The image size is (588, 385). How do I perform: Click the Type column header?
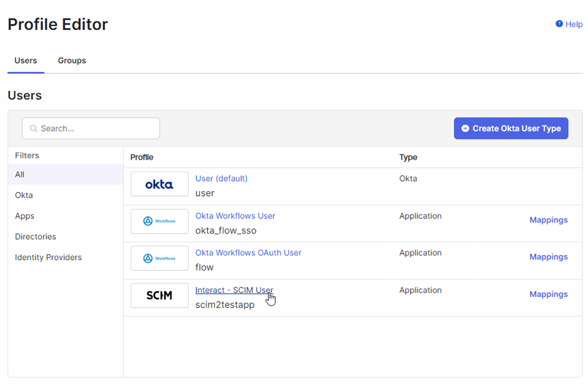408,157
